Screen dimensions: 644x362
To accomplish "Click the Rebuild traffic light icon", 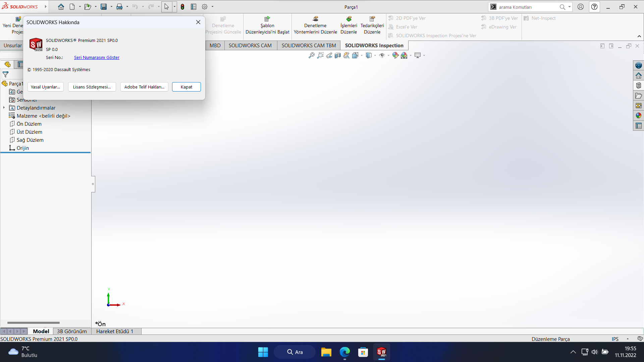I will coord(182,7).
